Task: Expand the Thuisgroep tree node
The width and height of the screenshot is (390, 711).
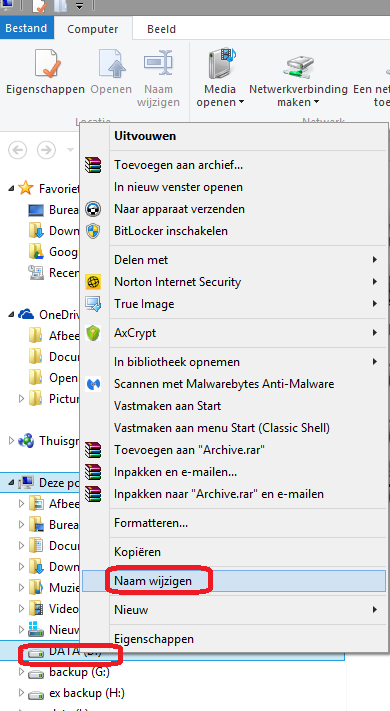Action: click(11, 440)
